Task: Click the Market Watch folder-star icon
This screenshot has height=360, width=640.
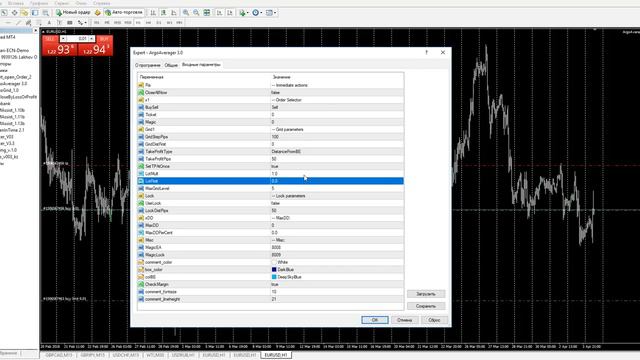Action: click(x=24, y=13)
